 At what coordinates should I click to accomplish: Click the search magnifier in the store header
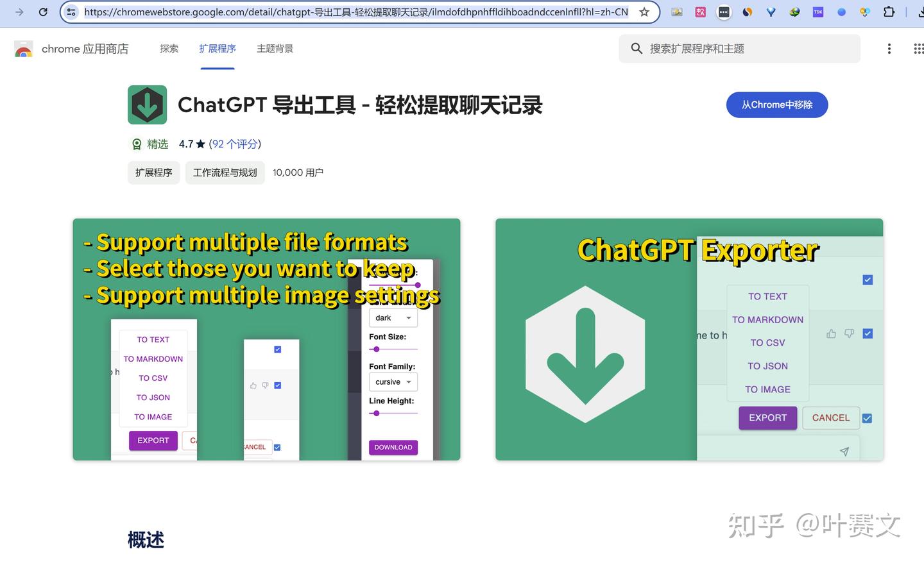pyautogui.click(x=636, y=48)
